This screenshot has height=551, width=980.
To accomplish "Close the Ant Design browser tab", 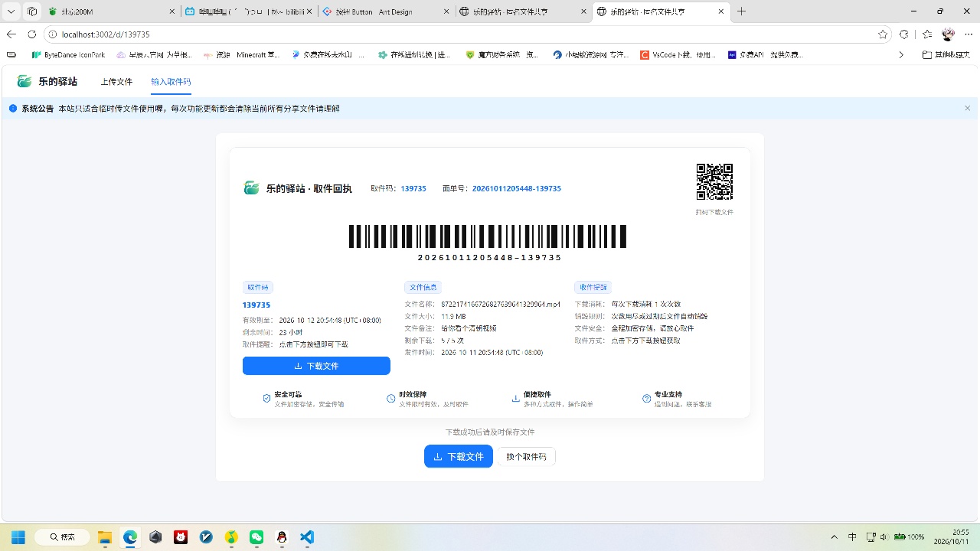I will (x=445, y=11).
